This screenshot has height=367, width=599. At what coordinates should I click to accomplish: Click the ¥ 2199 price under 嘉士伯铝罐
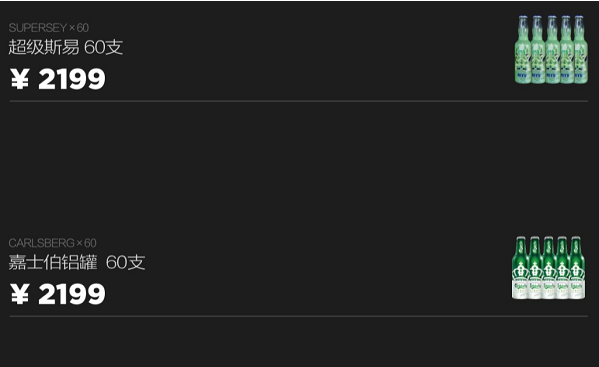pos(58,294)
